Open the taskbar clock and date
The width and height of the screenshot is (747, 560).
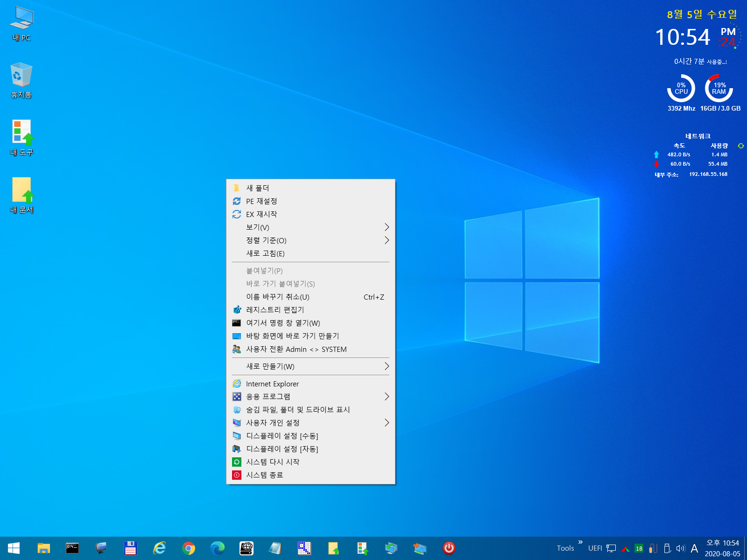[x=722, y=548]
